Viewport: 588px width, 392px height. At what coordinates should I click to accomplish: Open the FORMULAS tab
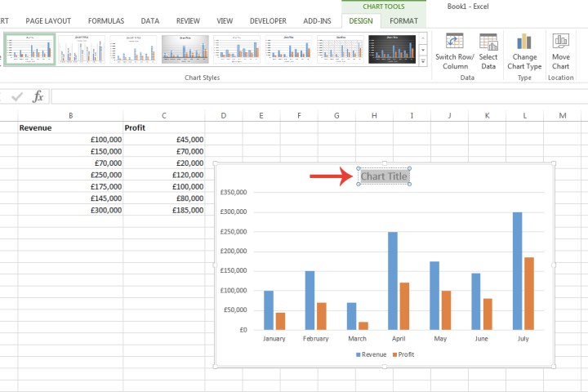[106, 20]
